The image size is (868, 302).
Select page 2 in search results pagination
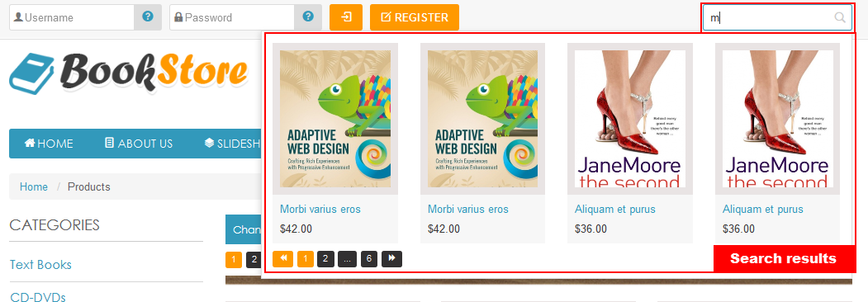[x=325, y=259]
